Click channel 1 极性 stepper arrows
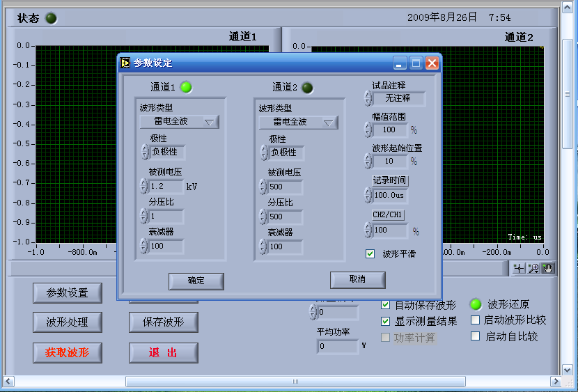Image resolution: width=578 pixels, height=392 pixels. (145, 152)
